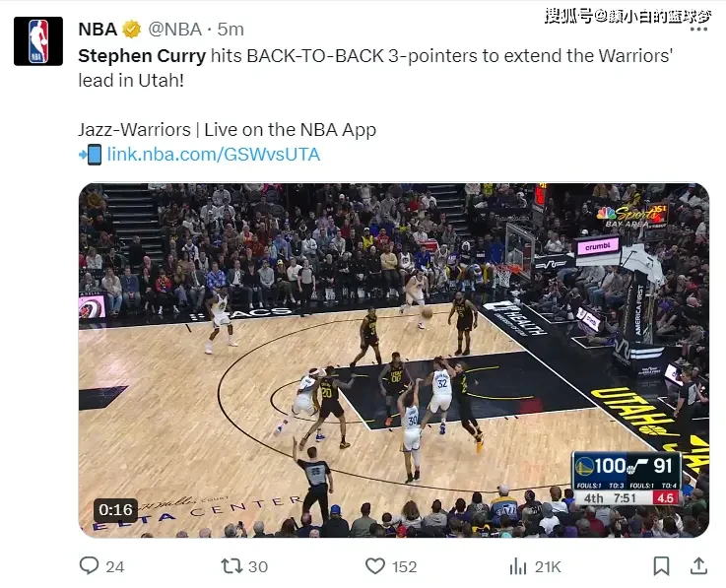Like the post with the heart icon
This screenshot has height=588, width=726.
[x=375, y=565]
